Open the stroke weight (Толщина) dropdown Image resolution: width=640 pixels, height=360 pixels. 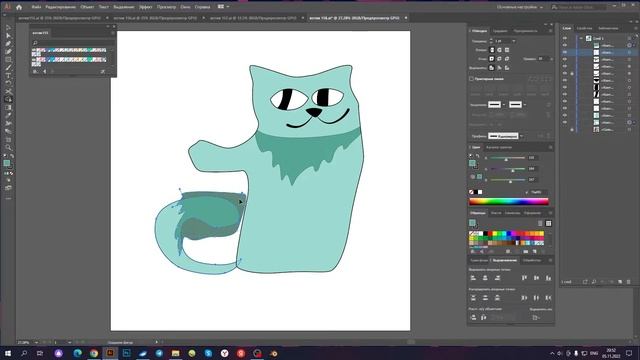[513, 41]
